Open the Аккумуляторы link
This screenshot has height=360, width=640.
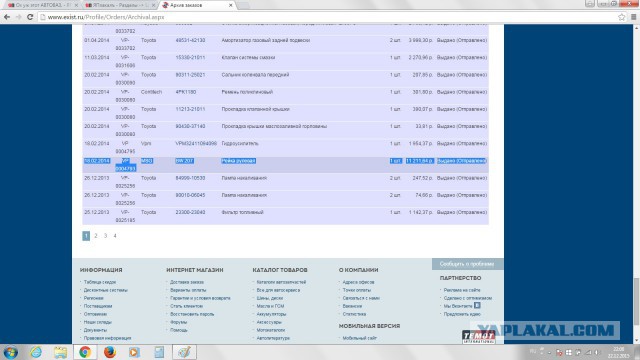point(271,314)
